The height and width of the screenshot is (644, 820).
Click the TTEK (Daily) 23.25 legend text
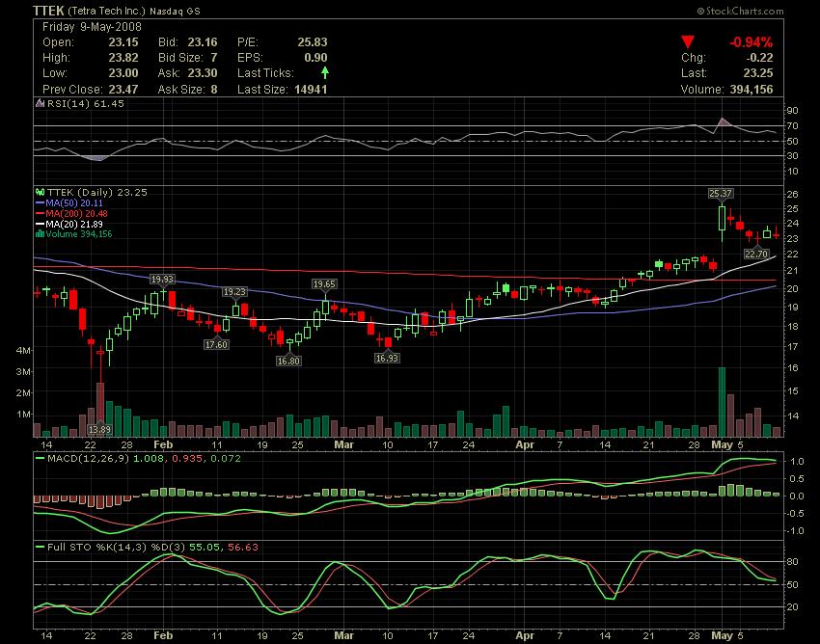(x=97, y=193)
